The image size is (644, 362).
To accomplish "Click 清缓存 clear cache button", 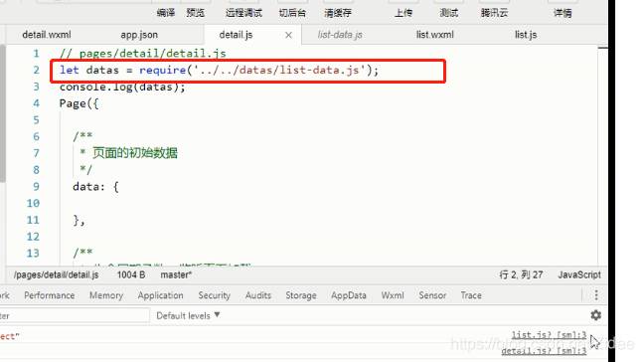I will click(338, 13).
